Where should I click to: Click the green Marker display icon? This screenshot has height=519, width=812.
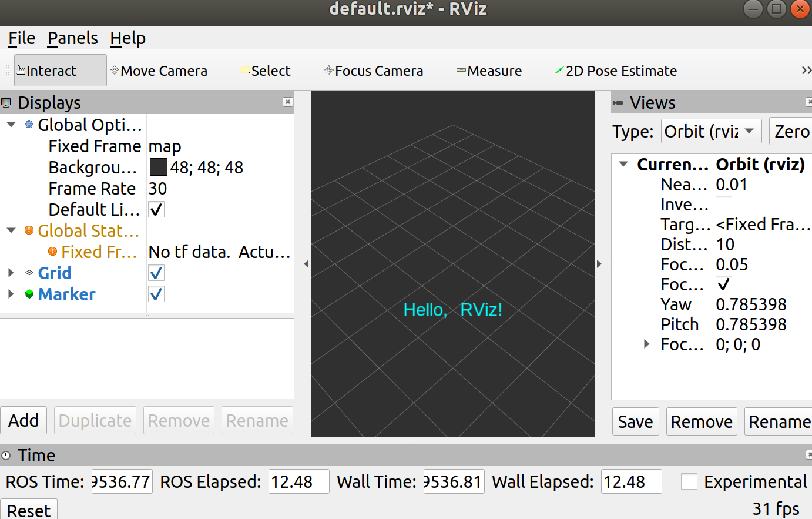(x=29, y=294)
